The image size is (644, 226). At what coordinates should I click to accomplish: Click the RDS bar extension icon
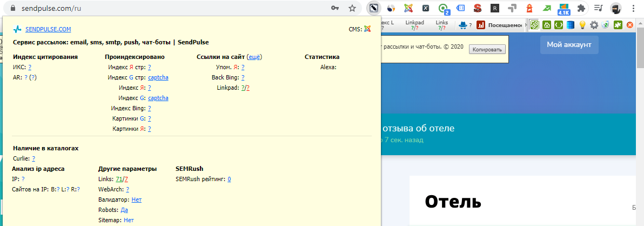pos(373,8)
